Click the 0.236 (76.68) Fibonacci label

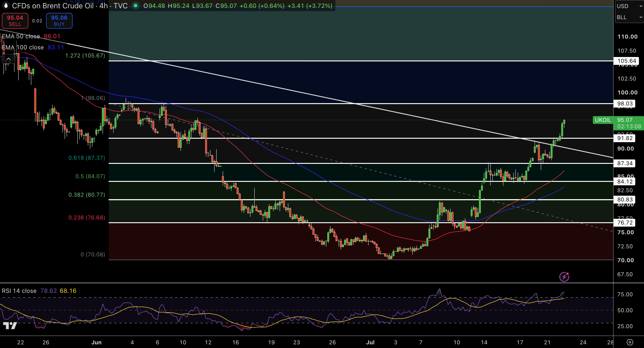pos(87,218)
